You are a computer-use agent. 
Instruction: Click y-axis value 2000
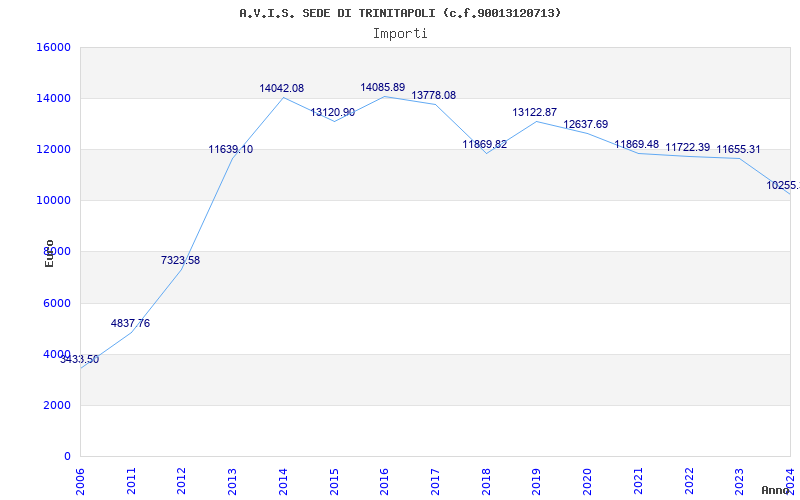tap(56, 405)
